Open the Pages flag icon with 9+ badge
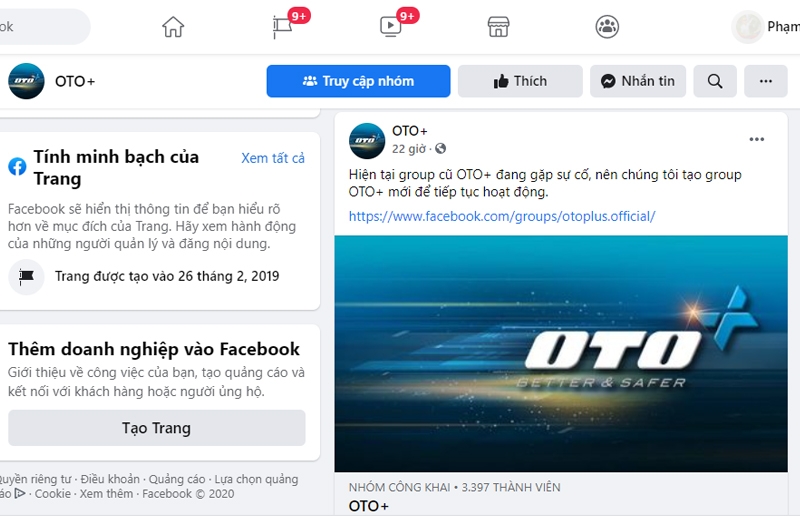This screenshot has width=800, height=516. point(283,27)
